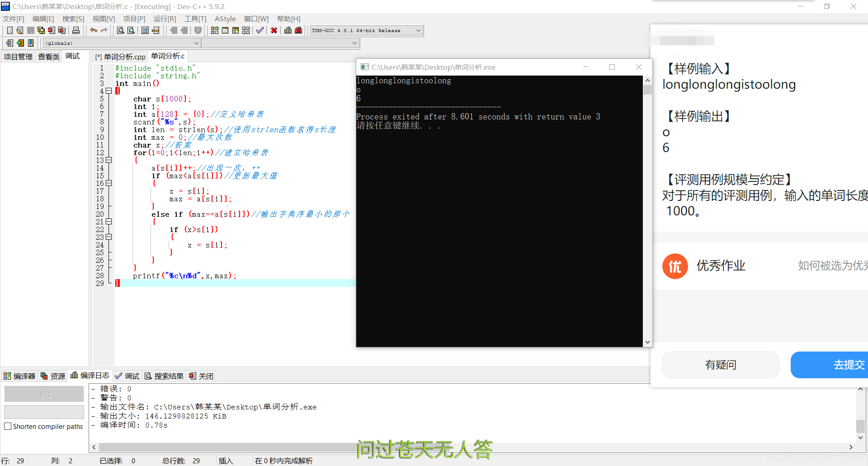Go to function toolbar icon

click(145, 30)
